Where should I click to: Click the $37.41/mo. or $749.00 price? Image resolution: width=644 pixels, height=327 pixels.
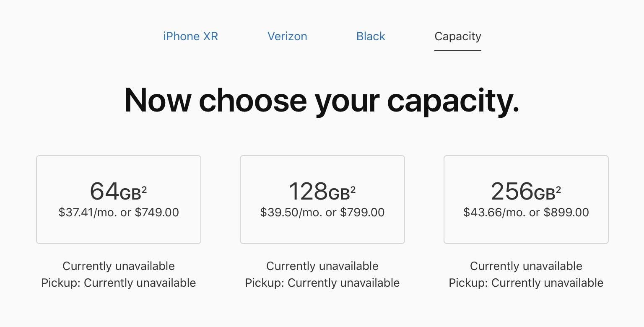[119, 213]
